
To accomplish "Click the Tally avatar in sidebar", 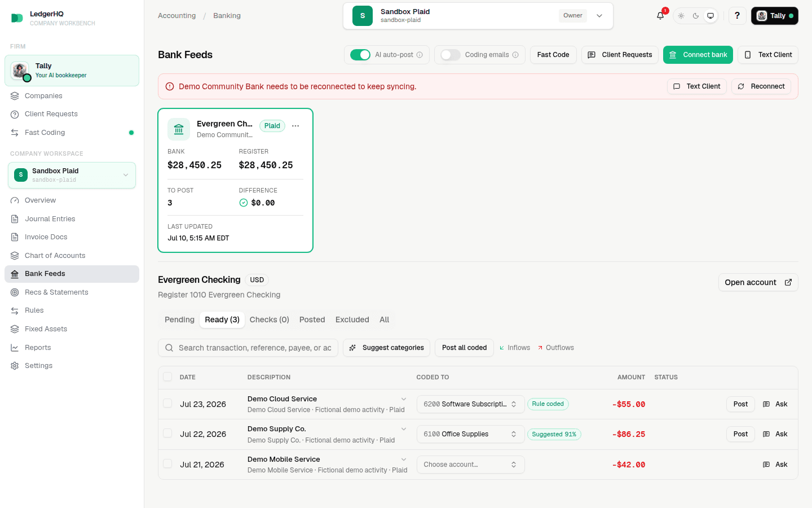I will pyautogui.click(x=20, y=71).
